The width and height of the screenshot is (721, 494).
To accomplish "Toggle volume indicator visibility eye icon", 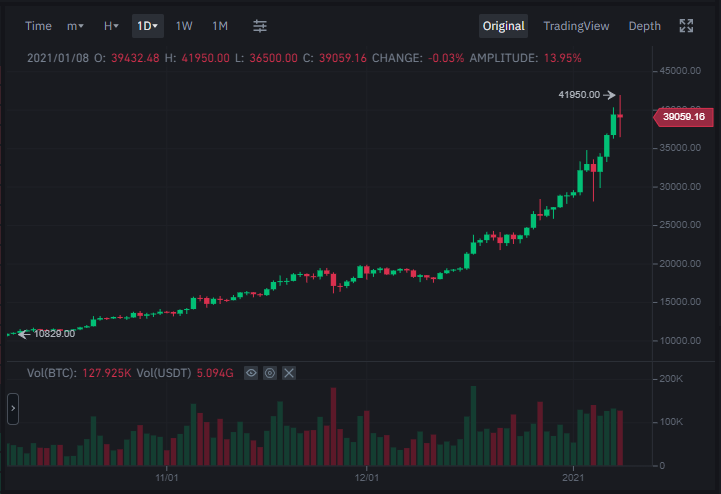I will [x=251, y=373].
